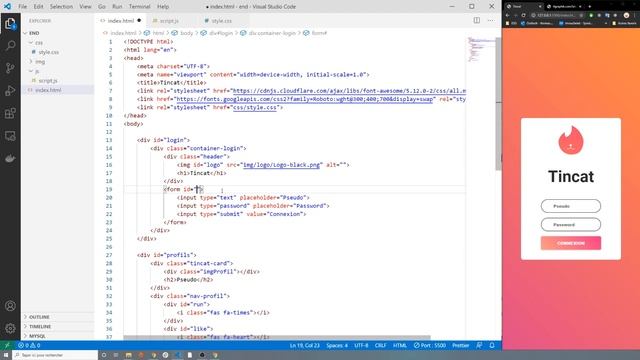The width and height of the screenshot is (640, 360).
Task: Change the UTF-8 encoding status item
Action: 361,345
